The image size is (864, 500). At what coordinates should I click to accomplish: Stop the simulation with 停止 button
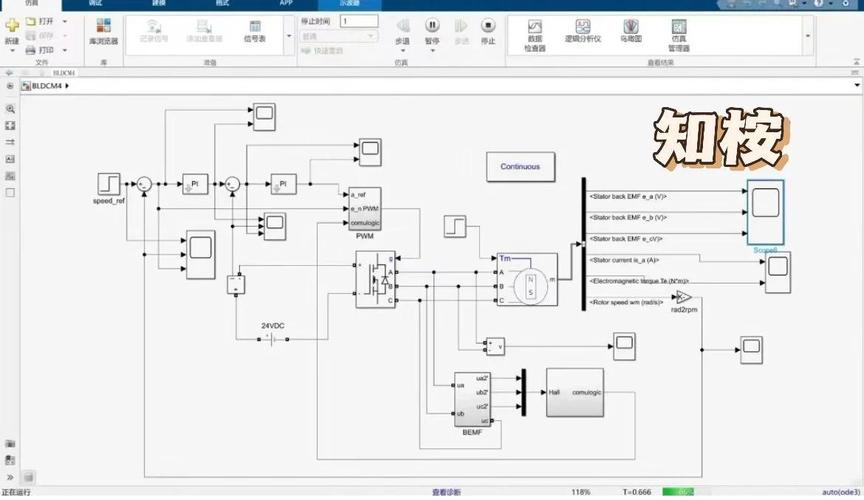pyautogui.click(x=487, y=29)
